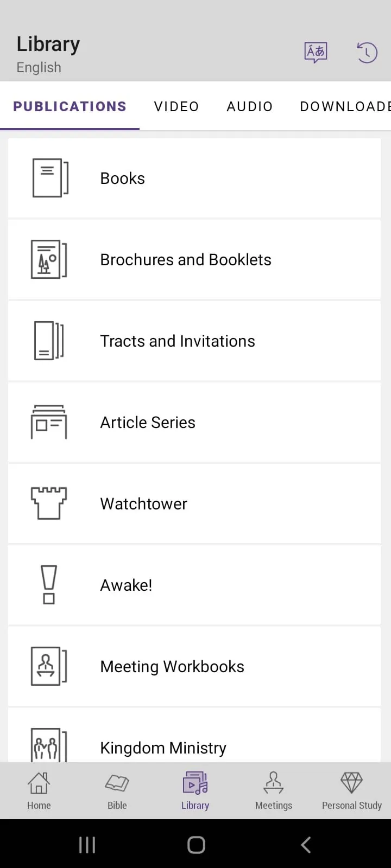Open the Bible section
This screenshot has height=868, width=391.
pos(117,790)
